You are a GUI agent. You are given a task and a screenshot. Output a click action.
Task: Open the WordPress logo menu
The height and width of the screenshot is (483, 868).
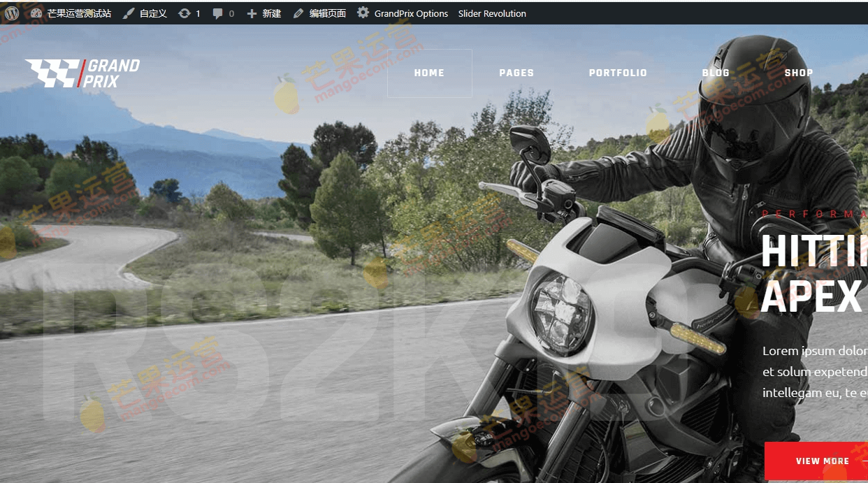click(x=10, y=13)
